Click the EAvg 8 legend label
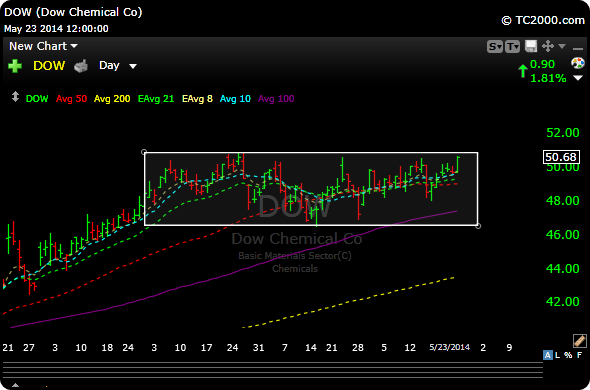This screenshot has height=390, width=590. (198, 99)
